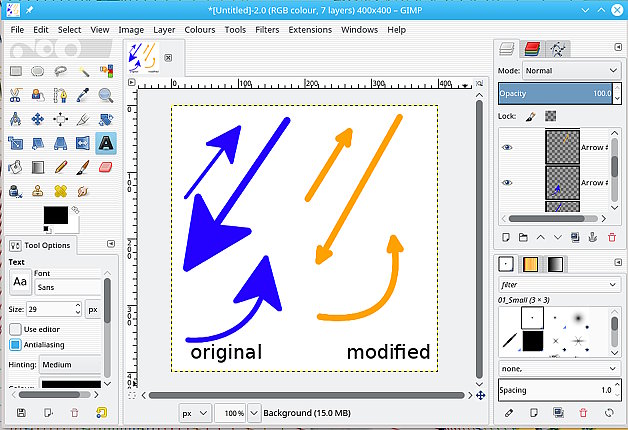The image size is (628, 430).
Task: Select the Scissors Select tool
Action: pos(16,95)
